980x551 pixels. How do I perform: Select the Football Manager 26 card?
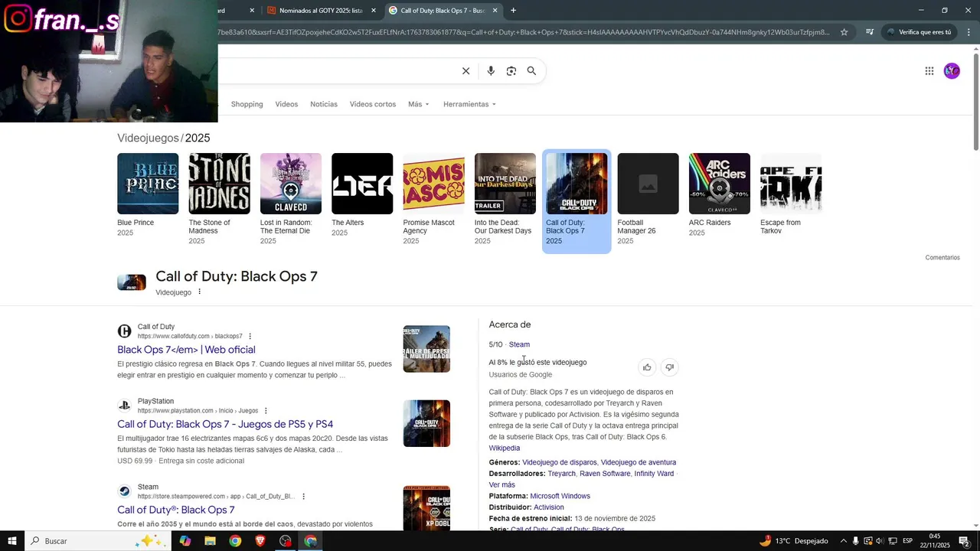coord(648,199)
